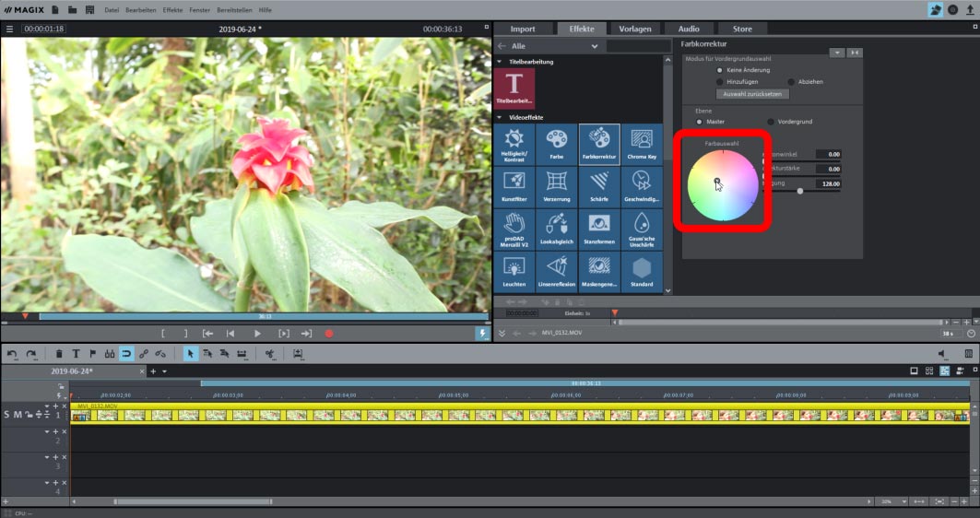980x518 pixels.
Task: Select the MVI_0132.MOV clip on track 1
Action: click(x=519, y=414)
